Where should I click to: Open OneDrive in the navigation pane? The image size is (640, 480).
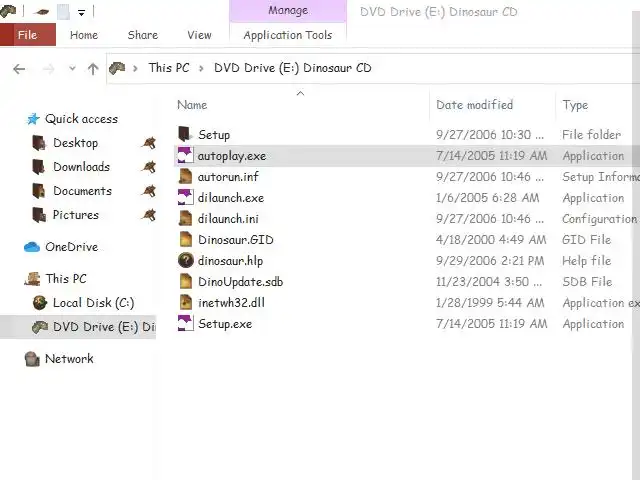(x=71, y=247)
